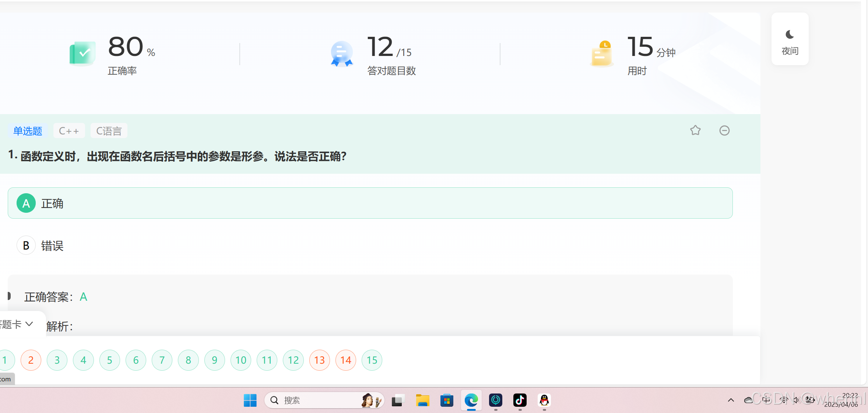The image size is (868, 413).
Task: Jump to question 2
Action: 31,360
